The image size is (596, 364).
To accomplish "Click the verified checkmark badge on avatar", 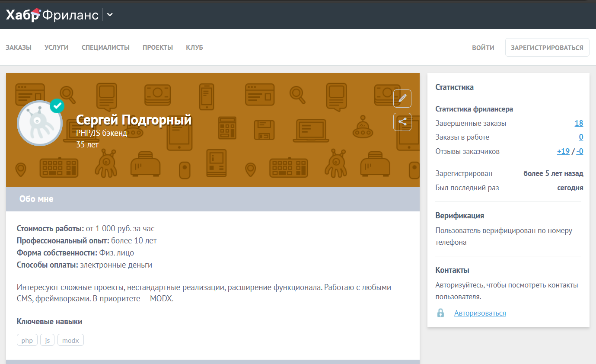I will point(57,105).
